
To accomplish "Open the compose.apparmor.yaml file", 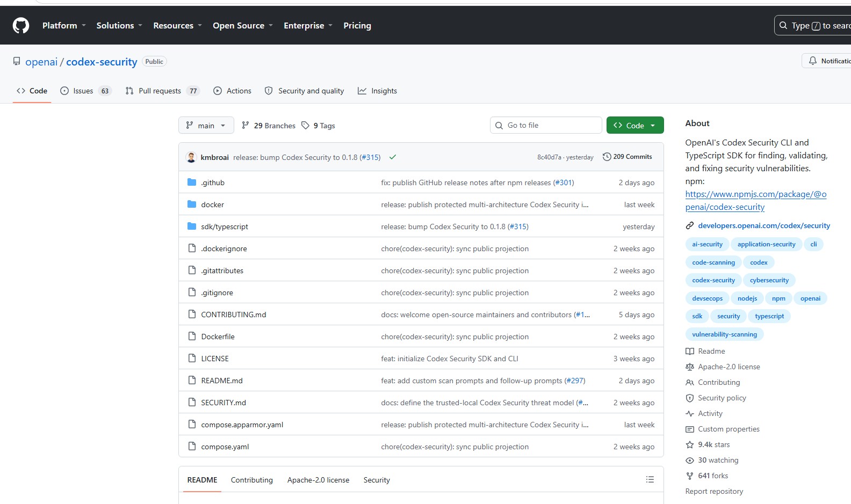I will point(242,425).
